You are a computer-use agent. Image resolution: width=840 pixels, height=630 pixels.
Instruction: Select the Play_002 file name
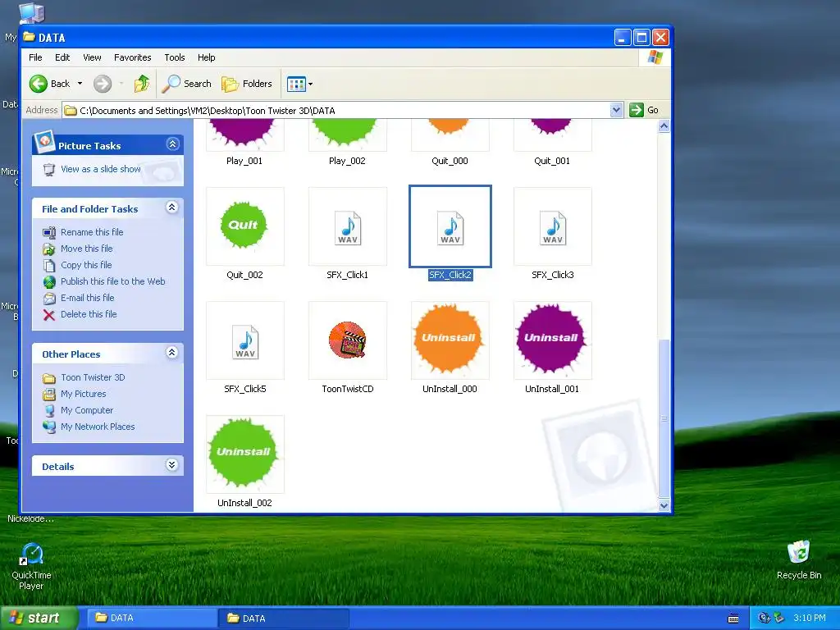tap(347, 161)
